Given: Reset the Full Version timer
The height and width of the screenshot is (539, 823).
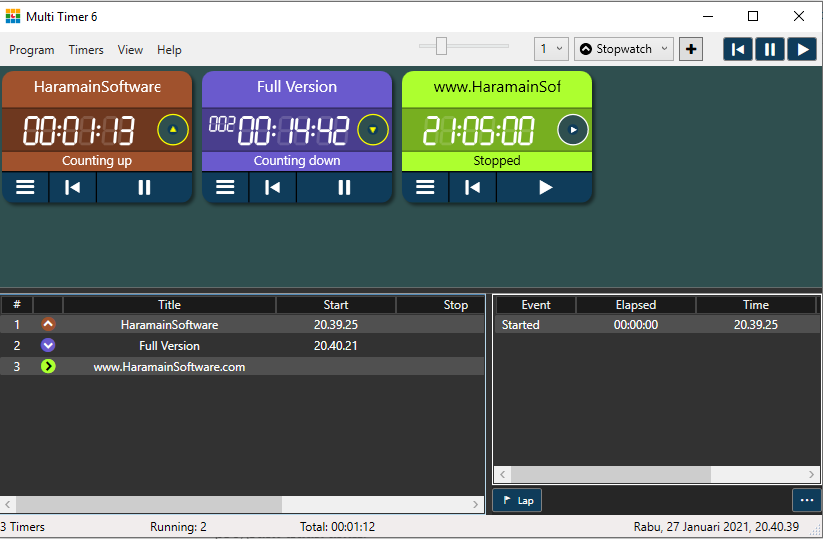Looking at the screenshot, I should pos(272,187).
